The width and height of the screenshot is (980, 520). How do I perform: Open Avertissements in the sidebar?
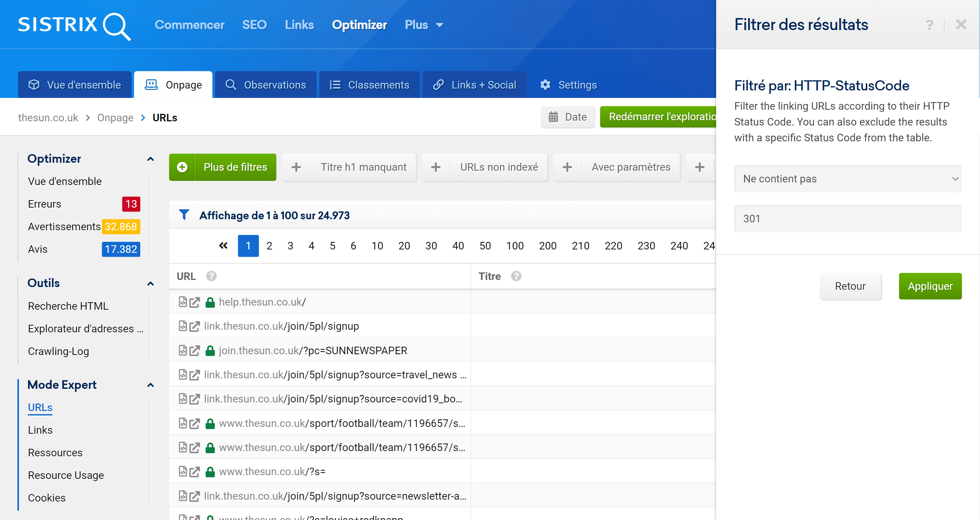click(x=64, y=227)
